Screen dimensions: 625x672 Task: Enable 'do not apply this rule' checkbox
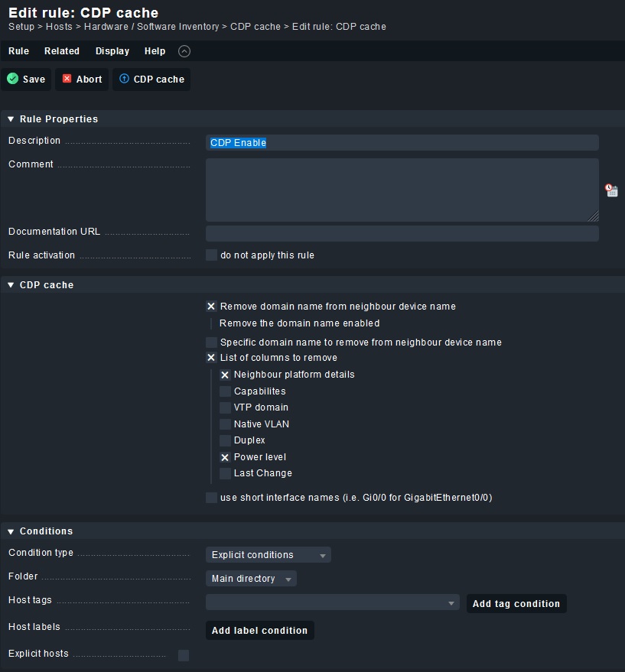pyautogui.click(x=212, y=255)
